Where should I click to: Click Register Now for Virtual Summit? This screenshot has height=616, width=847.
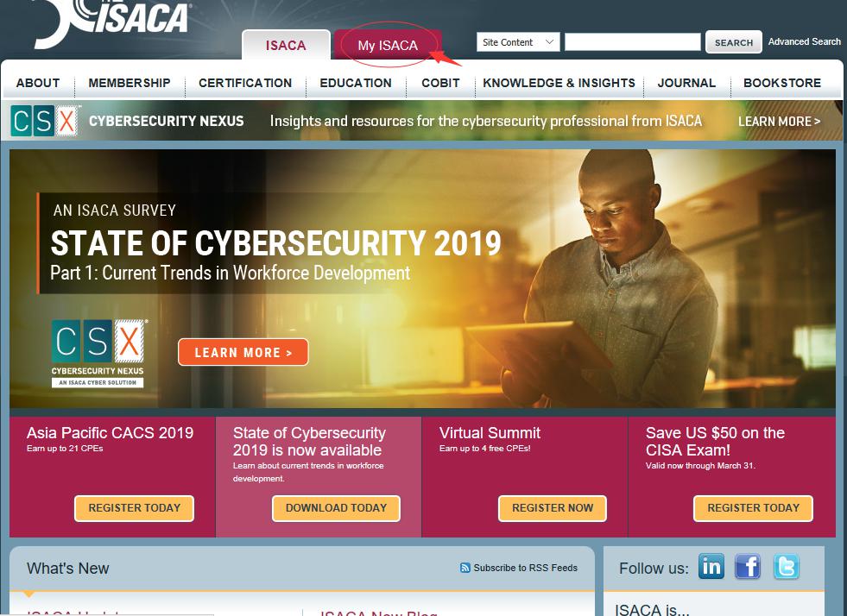coord(552,508)
